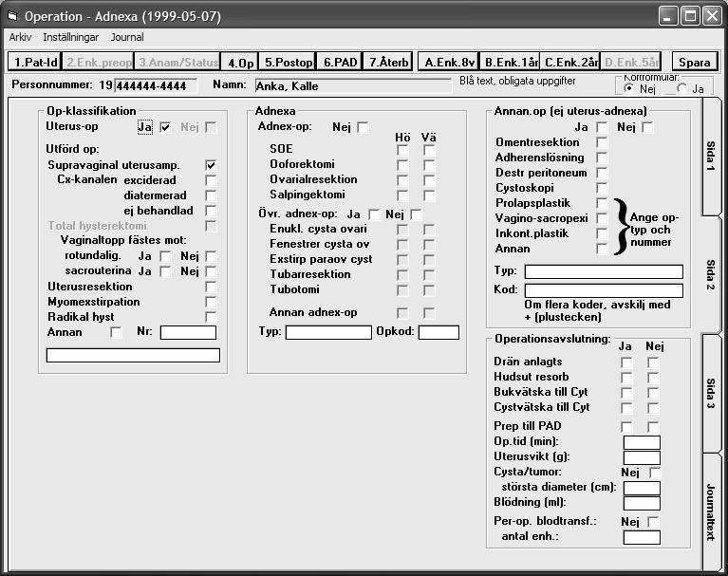Check the diatermerad checkbox
Image resolution: width=728 pixels, height=576 pixels.
point(211,195)
